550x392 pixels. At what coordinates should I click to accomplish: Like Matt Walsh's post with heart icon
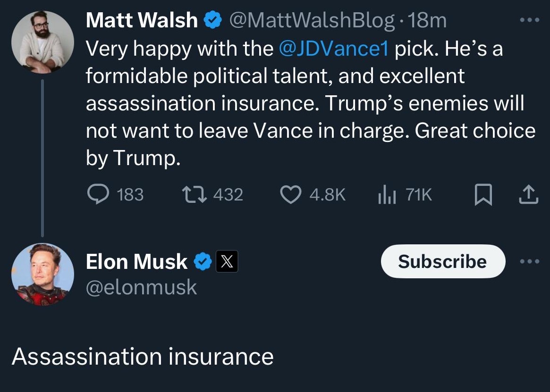(290, 194)
